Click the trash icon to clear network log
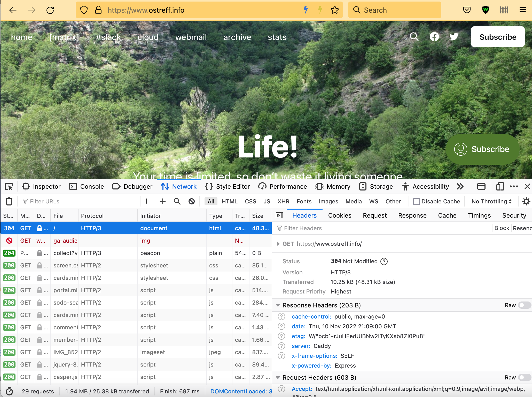The width and height of the screenshot is (532, 397). (x=9, y=201)
